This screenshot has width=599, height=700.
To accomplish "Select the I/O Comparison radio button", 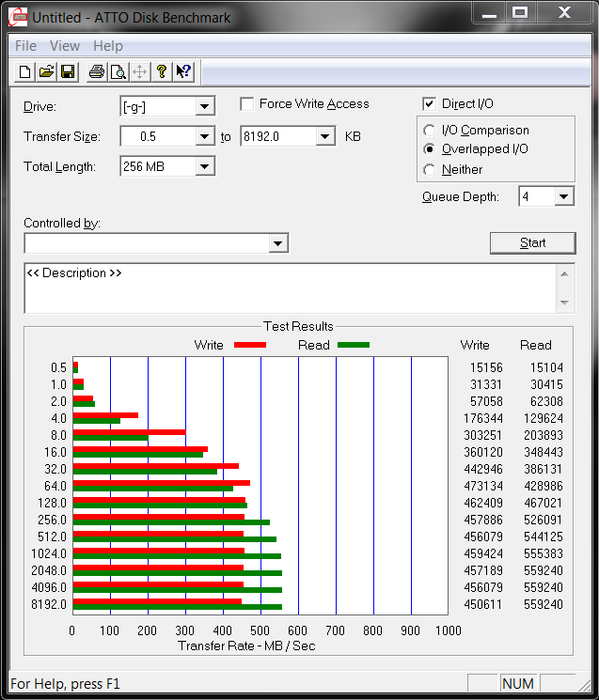I will point(430,131).
